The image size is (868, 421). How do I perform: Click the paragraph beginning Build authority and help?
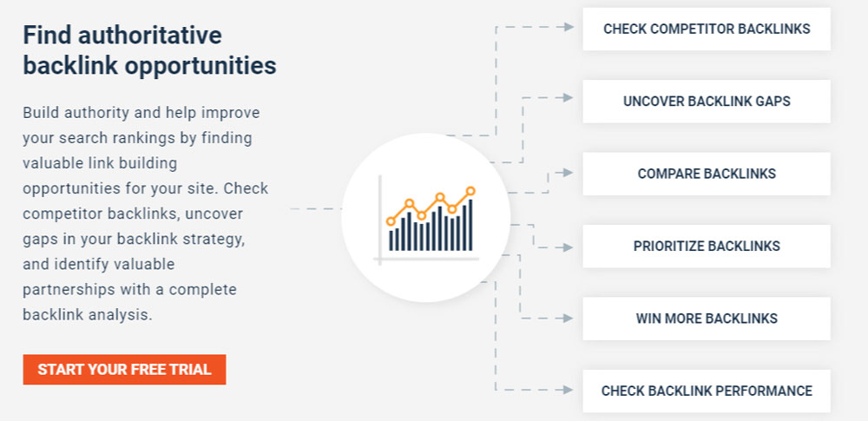(146, 214)
